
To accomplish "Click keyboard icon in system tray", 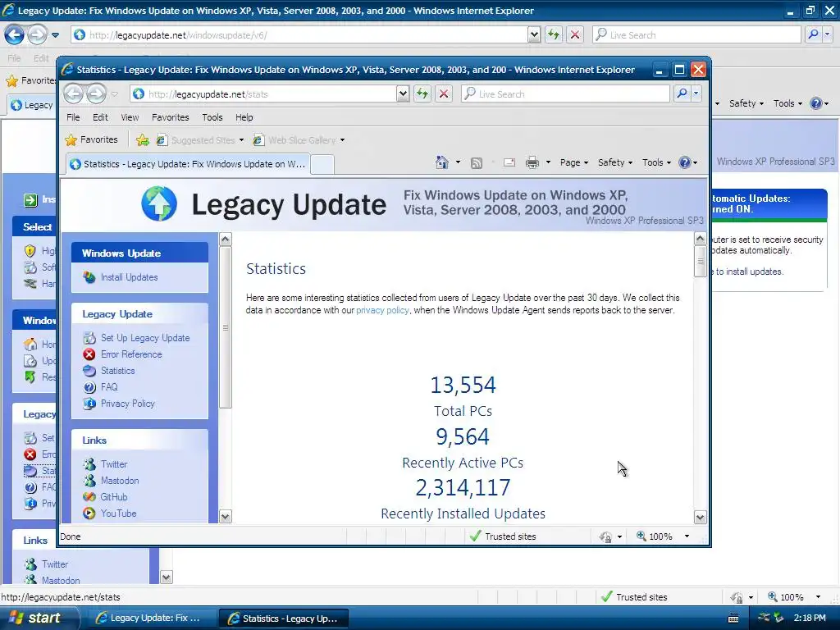I will pos(733,619).
